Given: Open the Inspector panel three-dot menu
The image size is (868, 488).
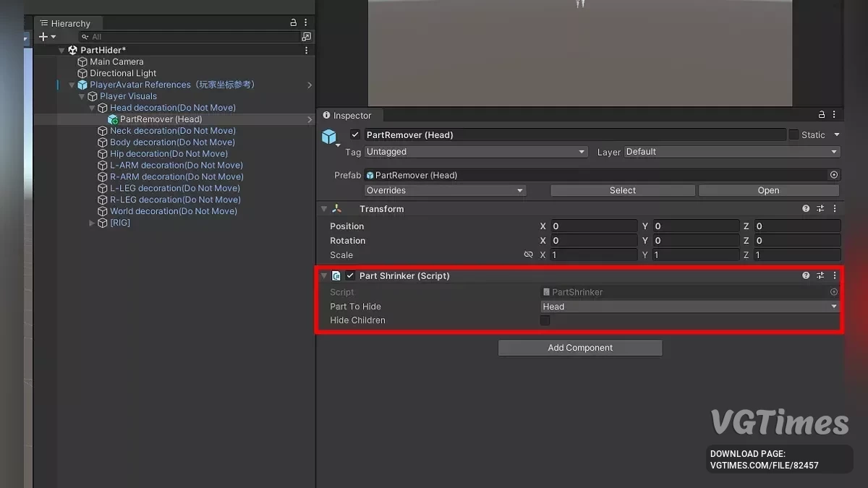Looking at the screenshot, I should click(x=835, y=115).
